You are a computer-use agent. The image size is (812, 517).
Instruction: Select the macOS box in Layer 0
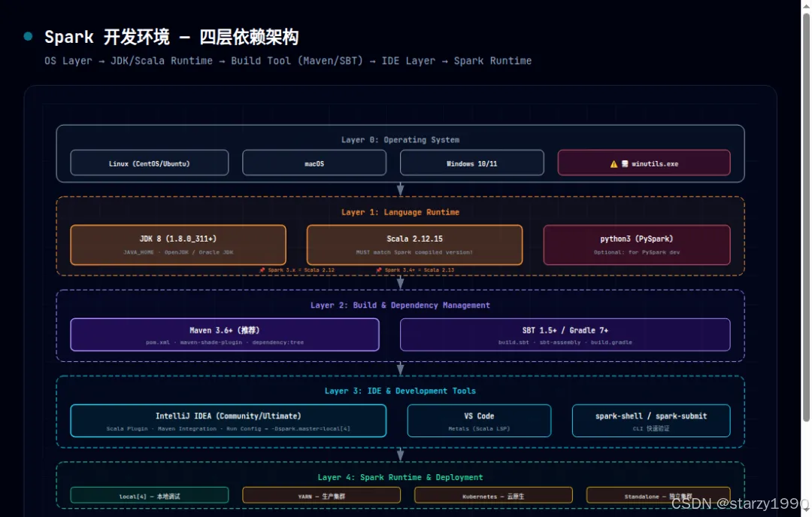314,163
